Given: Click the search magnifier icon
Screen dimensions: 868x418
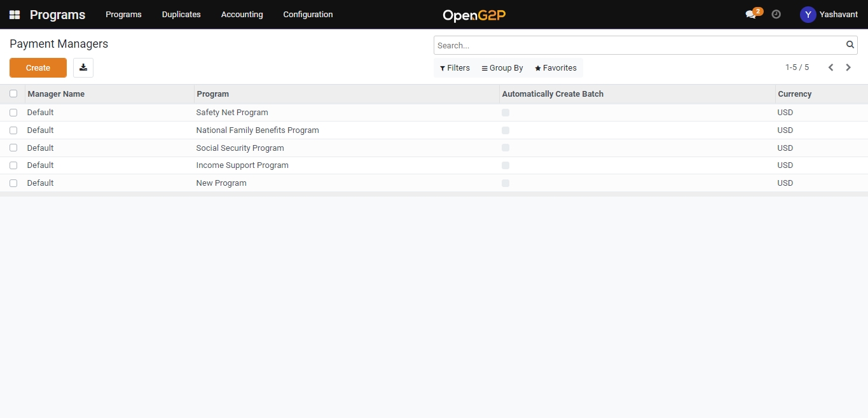Looking at the screenshot, I should (850, 45).
